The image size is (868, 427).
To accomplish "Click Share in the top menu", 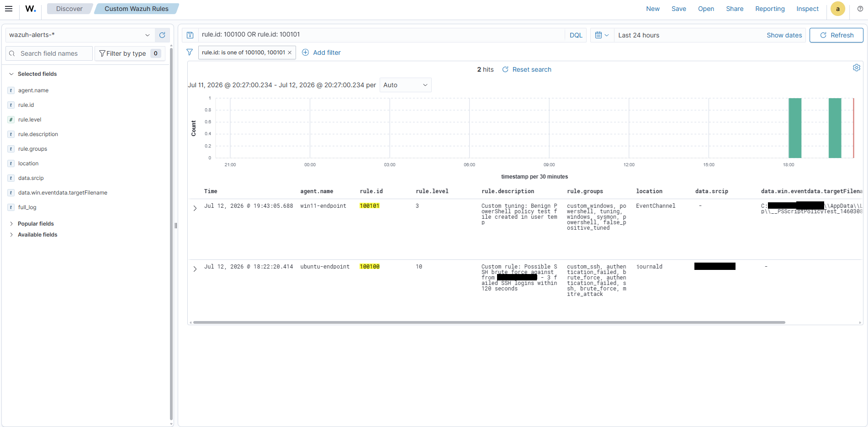I will point(735,9).
